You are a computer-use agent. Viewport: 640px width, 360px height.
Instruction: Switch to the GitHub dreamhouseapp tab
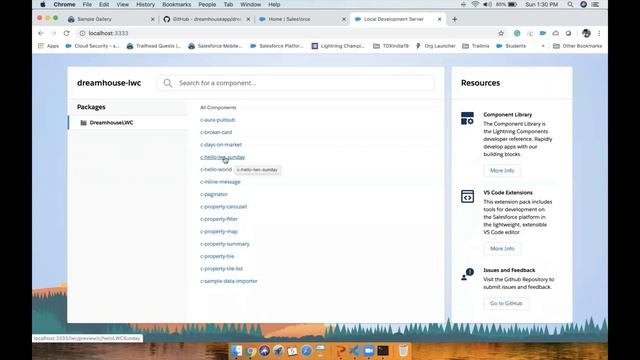pyautogui.click(x=206, y=19)
